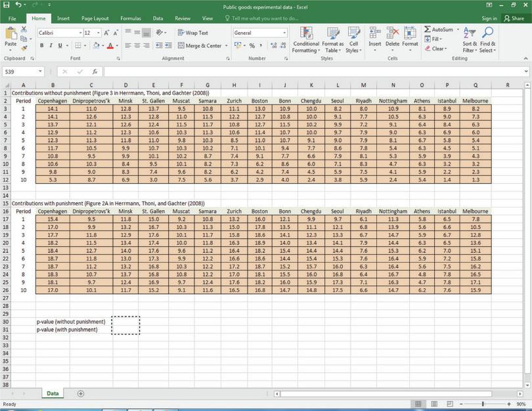This screenshot has width=532, height=411.
Task: Open Sort & Filter
Action: 468,39
